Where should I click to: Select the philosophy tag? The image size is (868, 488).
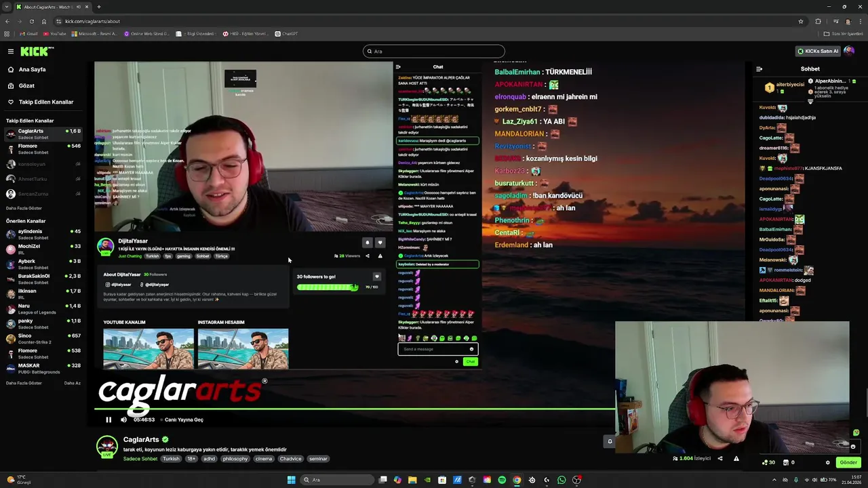[x=235, y=459]
